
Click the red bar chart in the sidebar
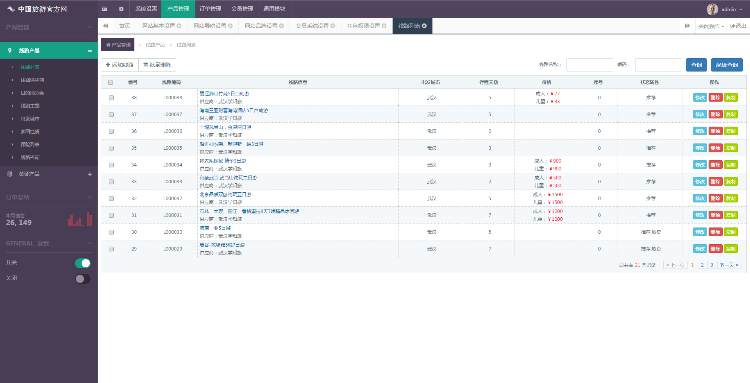(80, 219)
